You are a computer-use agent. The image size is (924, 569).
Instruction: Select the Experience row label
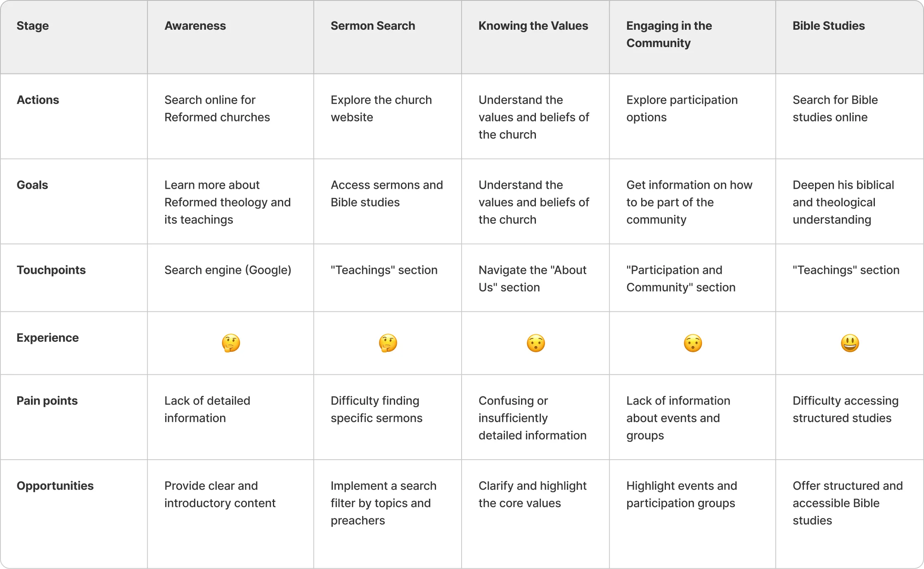[x=47, y=338]
